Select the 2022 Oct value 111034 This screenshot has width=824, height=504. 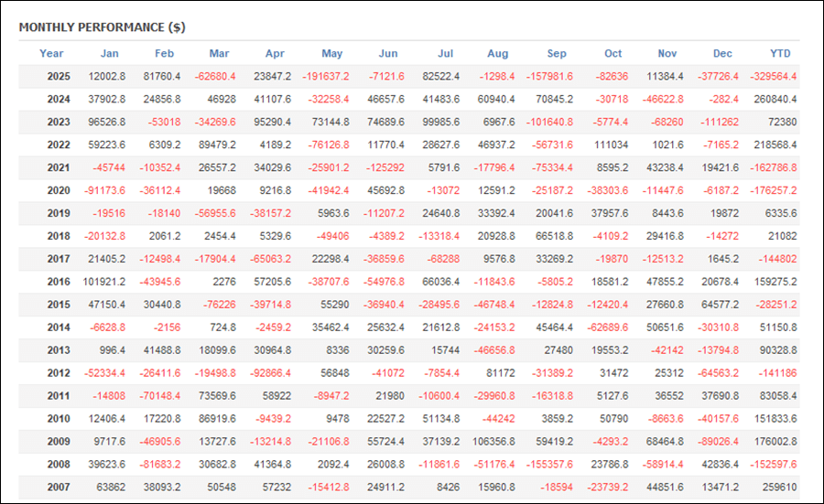click(605, 145)
